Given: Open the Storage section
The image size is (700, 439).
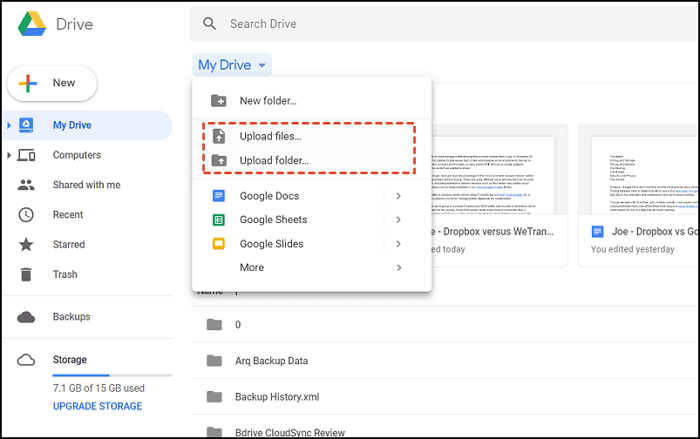Looking at the screenshot, I should [70, 360].
